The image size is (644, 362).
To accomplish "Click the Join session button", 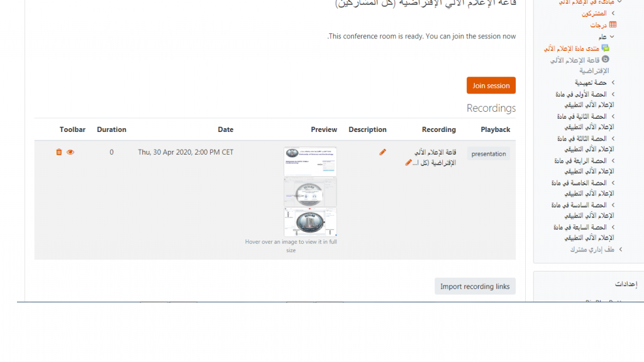I will point(491,85).
